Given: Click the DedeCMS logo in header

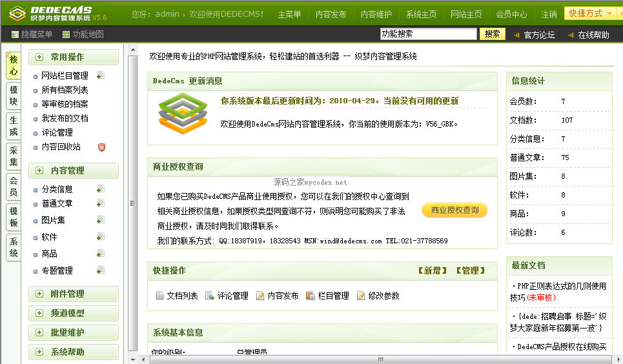Looking at the screenshot, I should pos(57,13).
